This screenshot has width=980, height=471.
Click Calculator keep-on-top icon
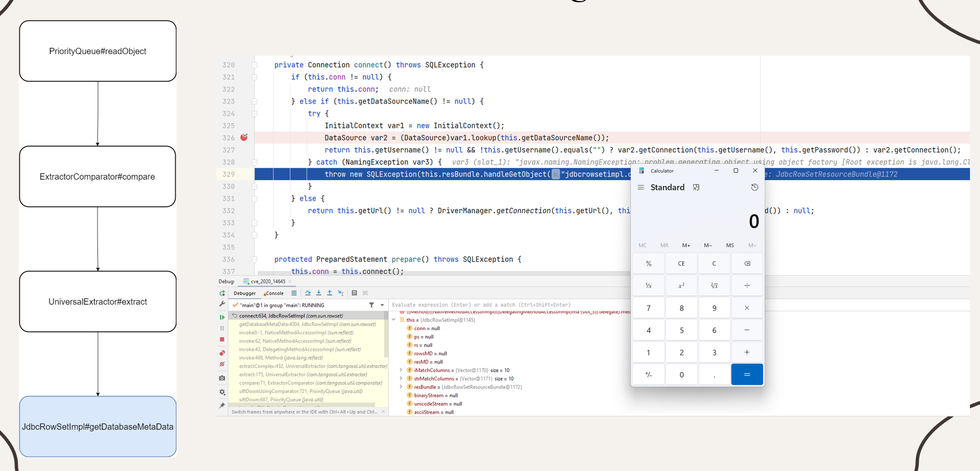(696, 188)
